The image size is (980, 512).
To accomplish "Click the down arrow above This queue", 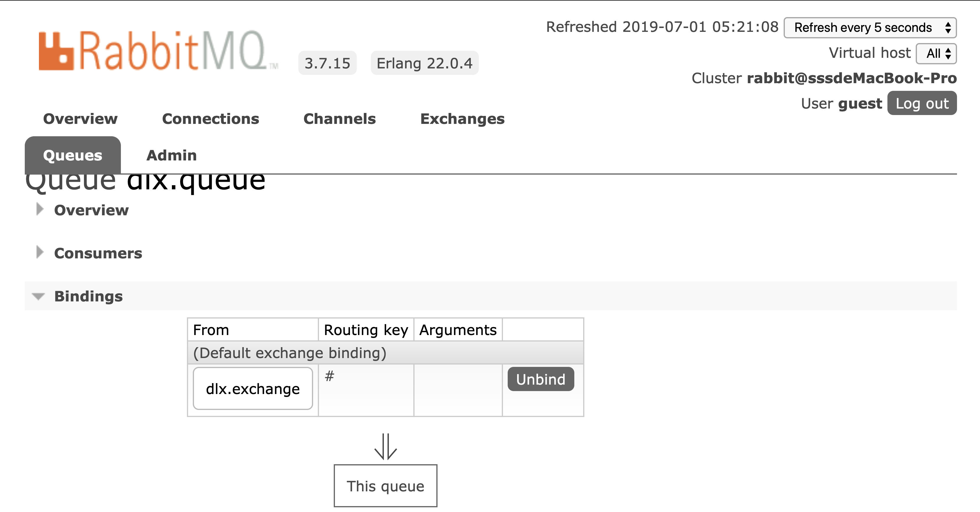I will pyautogui.click(x=385, y=447).
